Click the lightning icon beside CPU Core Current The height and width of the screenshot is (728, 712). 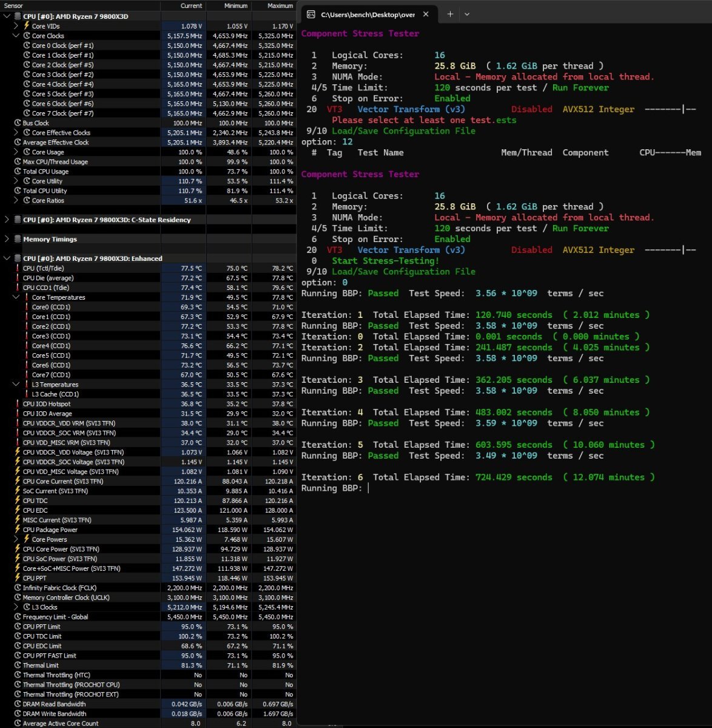[18, 481]
